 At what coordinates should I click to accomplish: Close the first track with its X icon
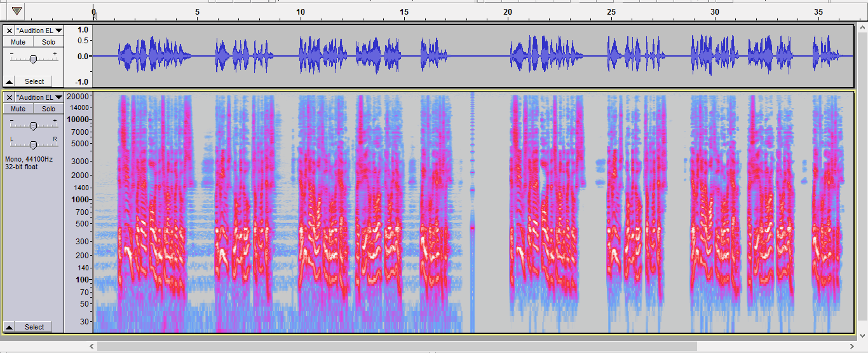[x=9, y=31]
